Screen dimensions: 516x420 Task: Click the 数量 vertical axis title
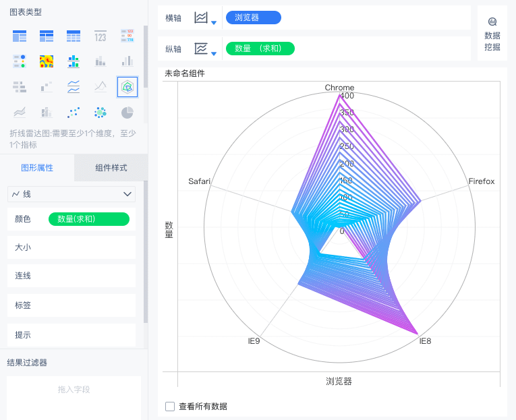click(x=169, y=230)
